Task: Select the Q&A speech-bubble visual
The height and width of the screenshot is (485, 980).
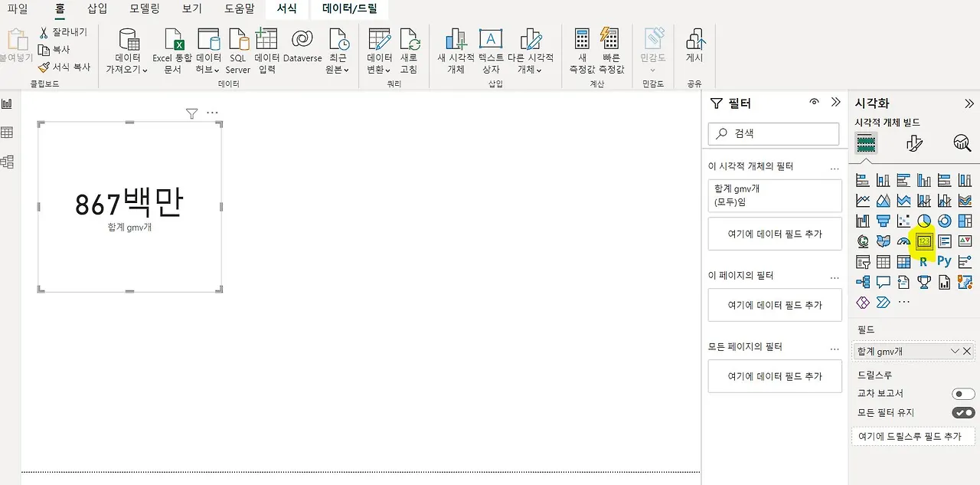Action: pyautogui.click(x=884, y=282)
